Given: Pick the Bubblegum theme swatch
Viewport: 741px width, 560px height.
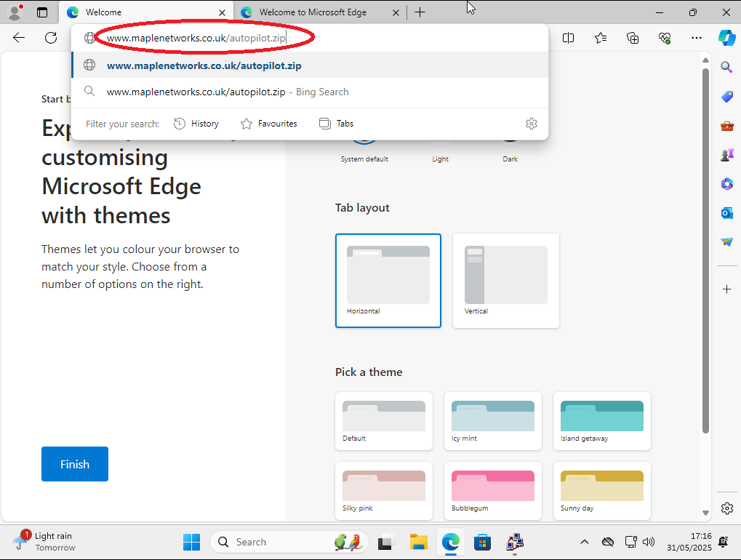Looking at the screenshot, I should 493,491.
